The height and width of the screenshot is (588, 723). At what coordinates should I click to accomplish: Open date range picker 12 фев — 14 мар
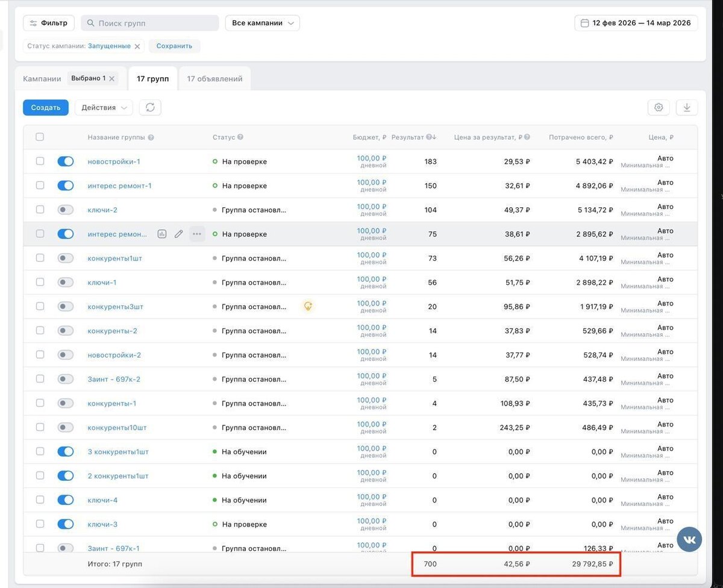pyautogui.click(x=636, y=23)
